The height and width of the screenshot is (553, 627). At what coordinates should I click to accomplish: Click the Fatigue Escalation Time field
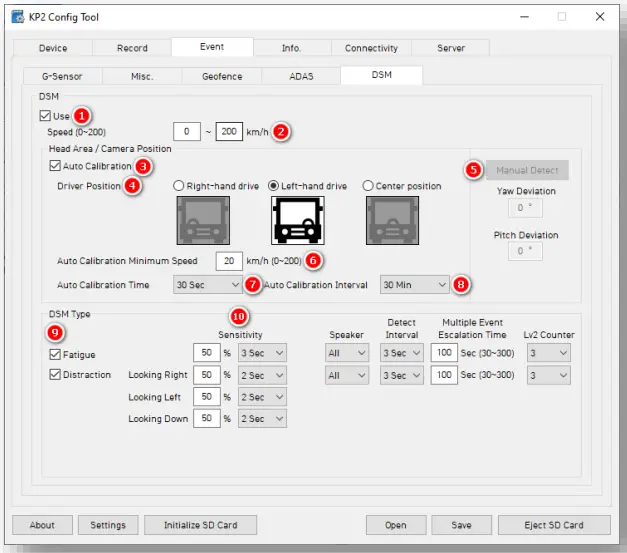[444, 353]
